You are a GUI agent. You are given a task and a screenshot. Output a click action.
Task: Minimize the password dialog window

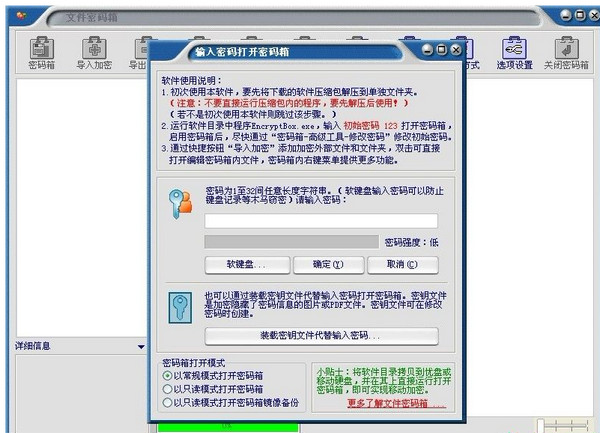pyautogui.click(x=428, y=50)
